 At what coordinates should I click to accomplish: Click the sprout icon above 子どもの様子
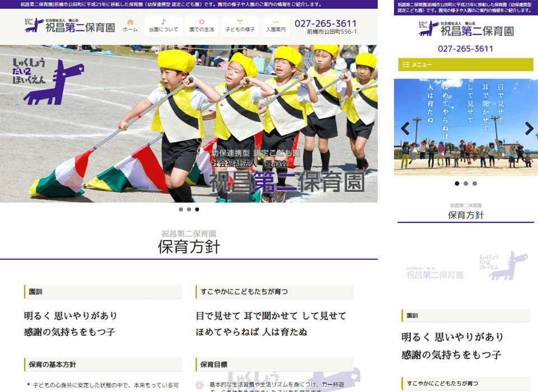click(x=240, y=22)
